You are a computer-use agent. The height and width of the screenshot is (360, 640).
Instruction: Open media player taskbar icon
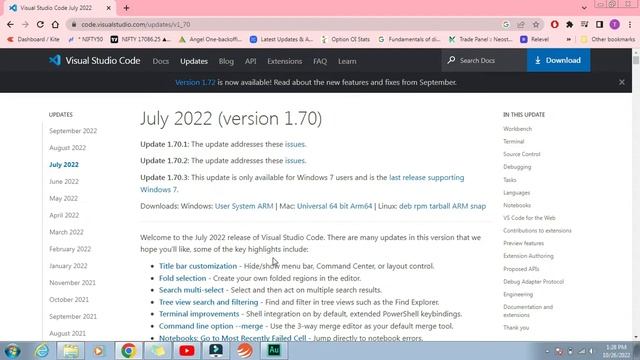coord(98,351)
